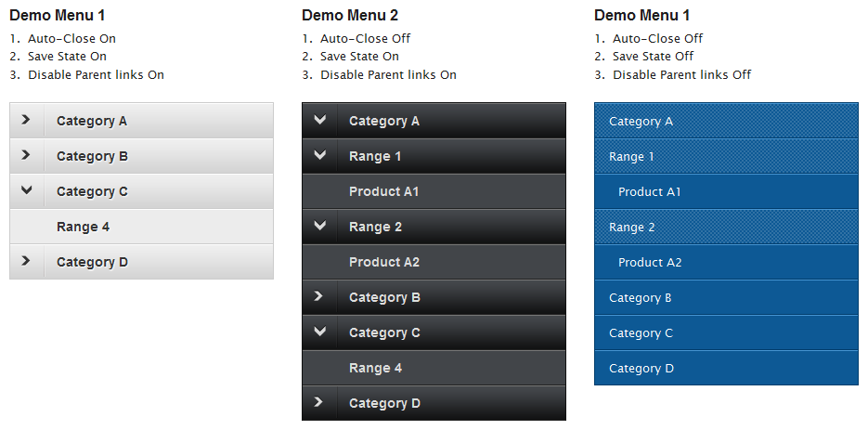Click the arrow icon beside Category B in light gray menu
This screenshot has height=430, width=868.
26,155
